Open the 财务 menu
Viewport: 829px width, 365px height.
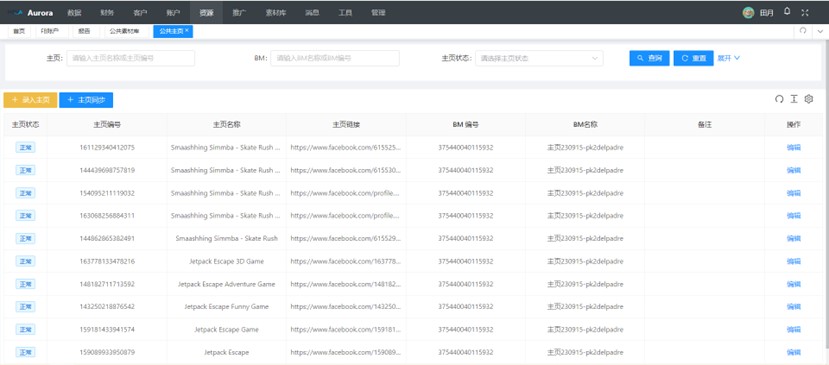pyautogui.click(x=107, y=13)
